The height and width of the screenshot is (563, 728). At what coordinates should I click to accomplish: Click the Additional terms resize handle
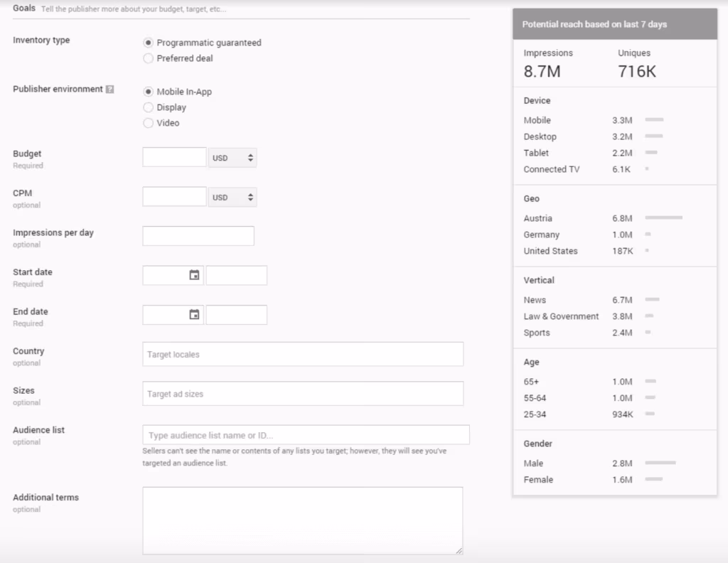[x=459, y=550]
